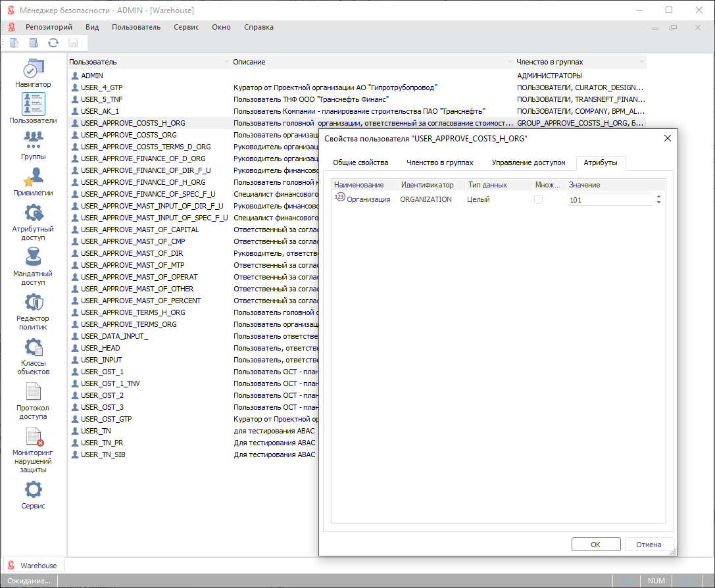The height and width of the screenshot is (588, 715).
Task: Open the Сервис menu in menu bar
Action: point(186,27)
